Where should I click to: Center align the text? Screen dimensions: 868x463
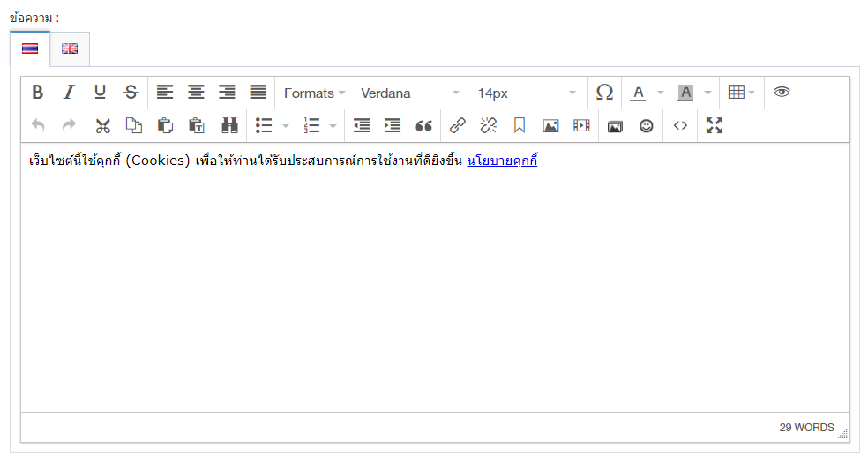tap(196, 93)
